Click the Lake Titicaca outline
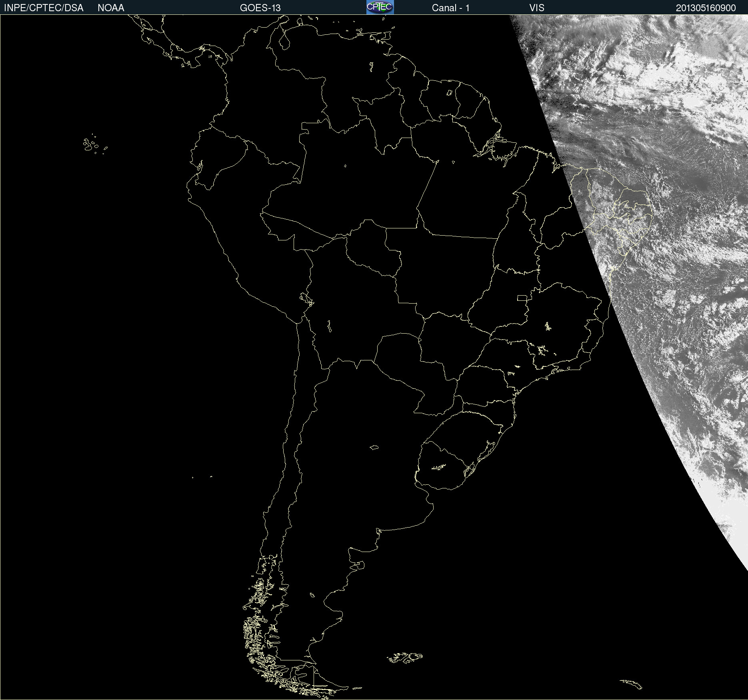 pyautogui.click(x=306, y=298)
